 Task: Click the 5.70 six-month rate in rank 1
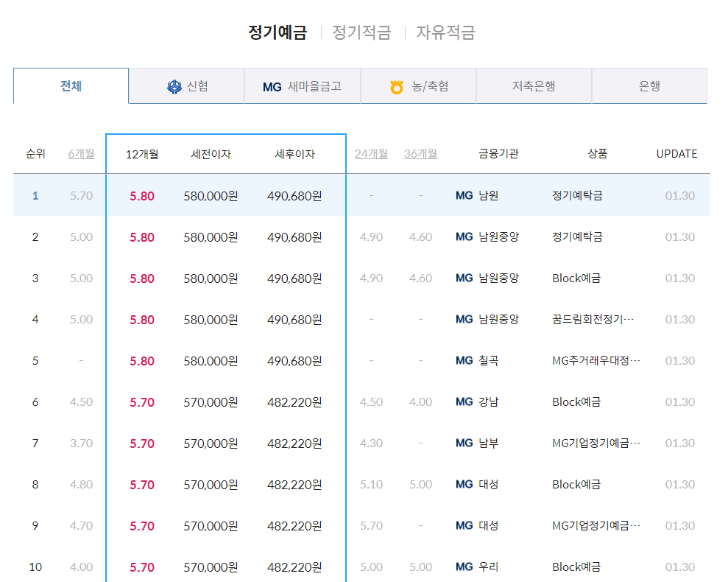point(81,196)
